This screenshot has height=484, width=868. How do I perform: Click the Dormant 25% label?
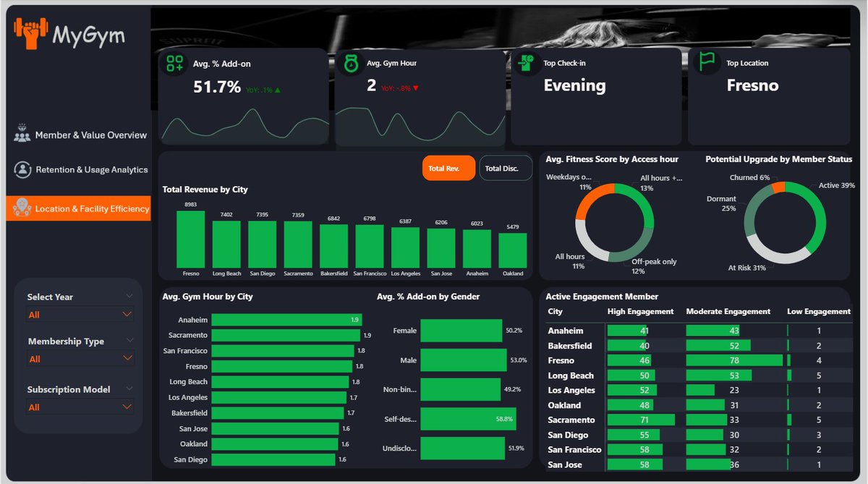click(x=721, y=203)
